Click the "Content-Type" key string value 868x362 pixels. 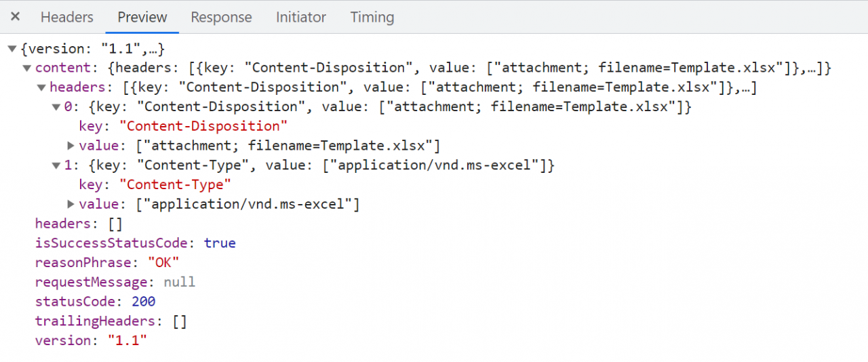click(x=175, y=184)
